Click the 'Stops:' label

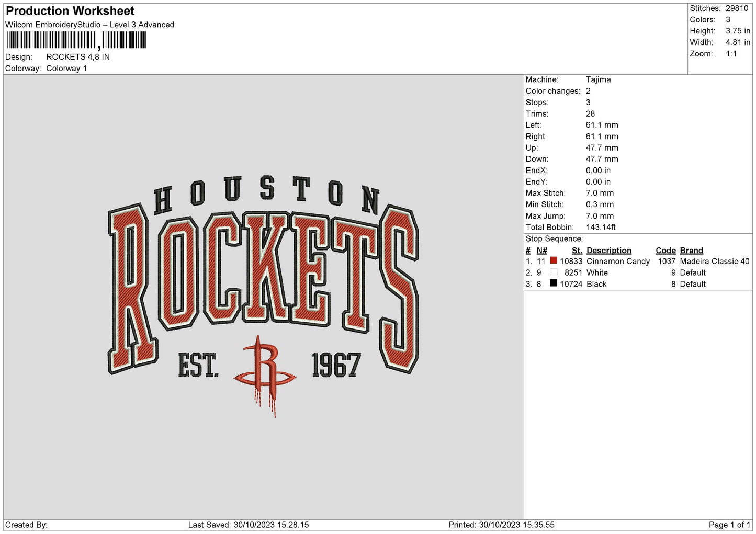537,103
